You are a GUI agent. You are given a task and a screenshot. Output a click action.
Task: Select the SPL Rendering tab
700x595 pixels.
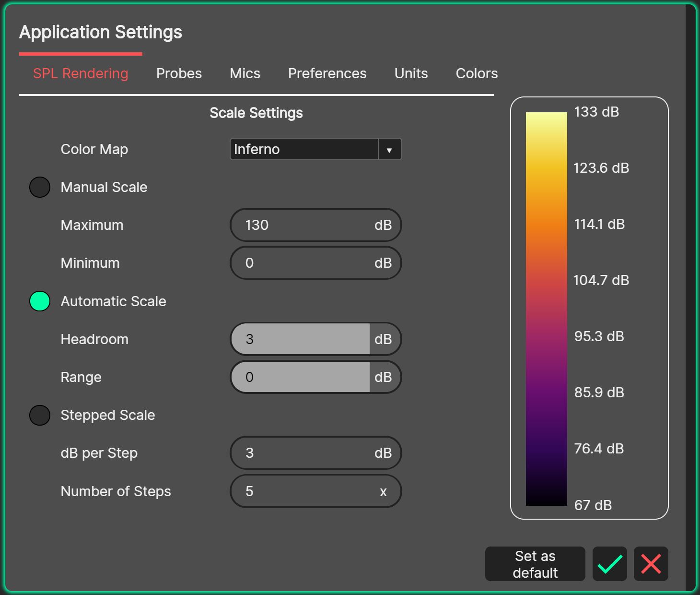point(80,73)
